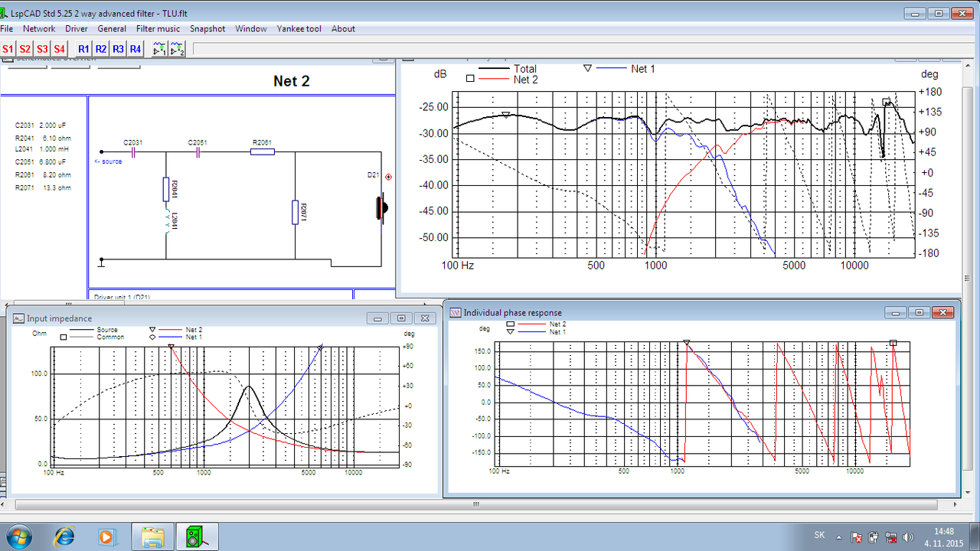Click the R4 snapshot recall button
980x551 pixels.
(x=136, y=49)
